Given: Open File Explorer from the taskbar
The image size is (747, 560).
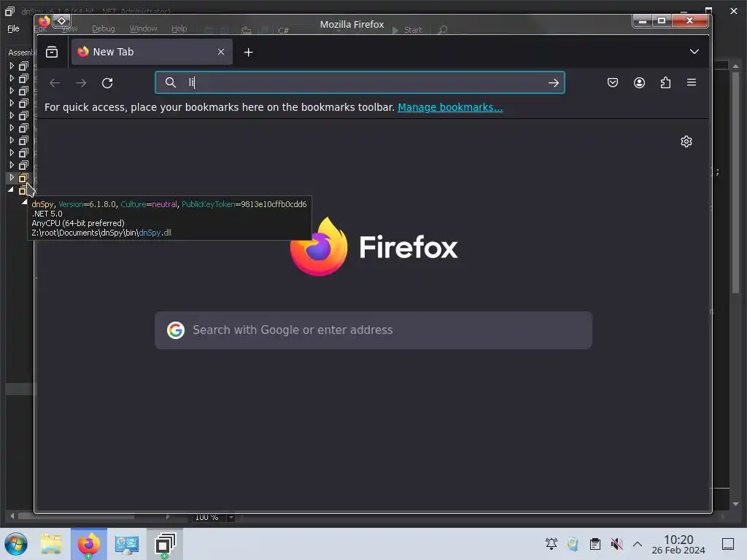Looking at the screenshot, I should pos(51,544).
